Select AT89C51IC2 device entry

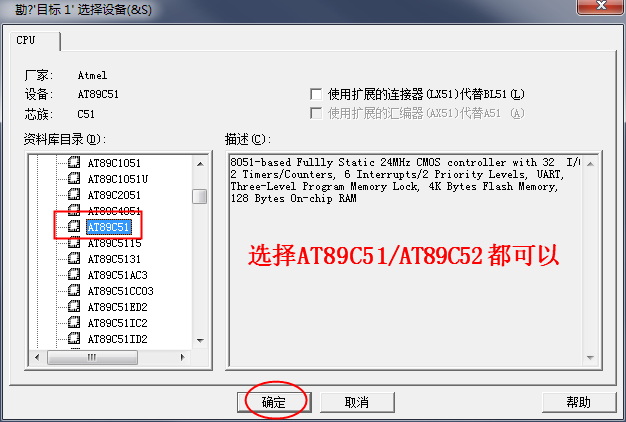click(x=118, y=323)
